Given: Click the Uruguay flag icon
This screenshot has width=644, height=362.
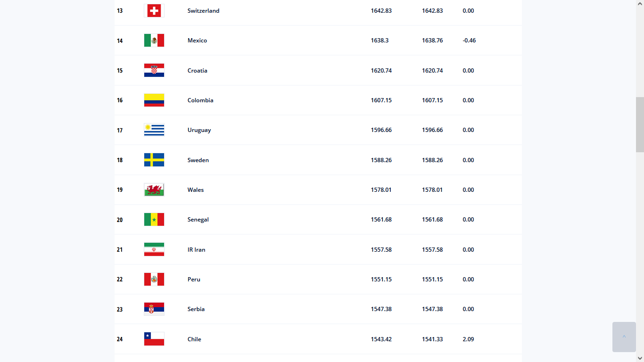Looking at the screenshot, I should click(154, 130).
